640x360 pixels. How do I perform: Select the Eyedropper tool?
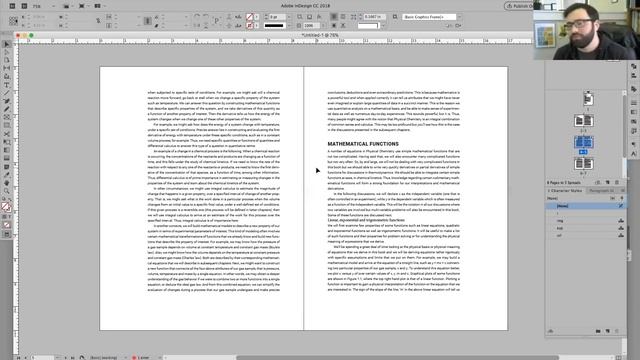click(7, 175)
